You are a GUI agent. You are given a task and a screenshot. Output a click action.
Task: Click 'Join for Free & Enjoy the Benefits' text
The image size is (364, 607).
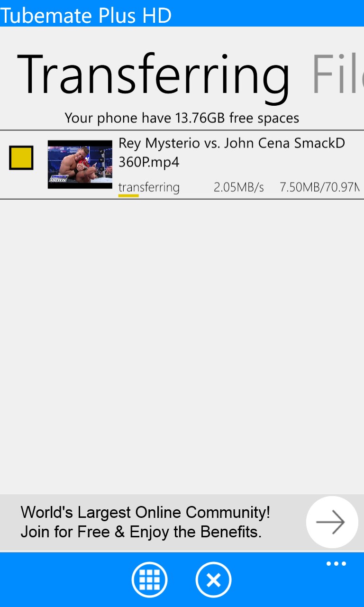[141, 532]
